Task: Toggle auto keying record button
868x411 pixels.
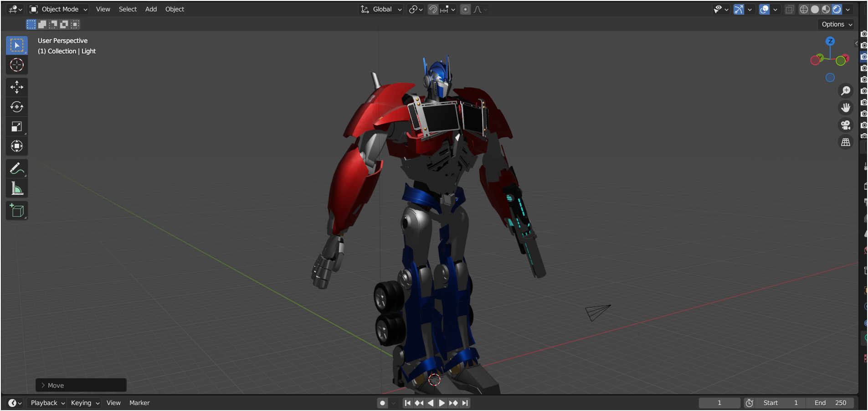Action: [x=383, y=403]
